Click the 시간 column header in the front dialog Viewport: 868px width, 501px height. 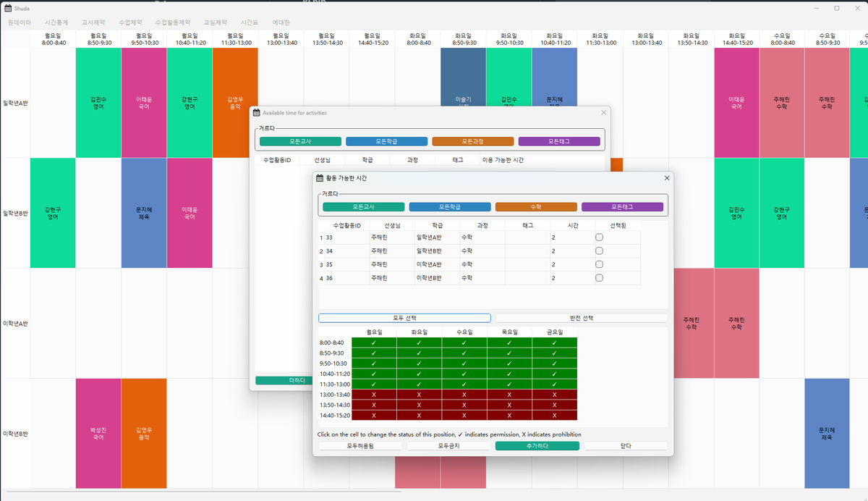pos(572,225)
